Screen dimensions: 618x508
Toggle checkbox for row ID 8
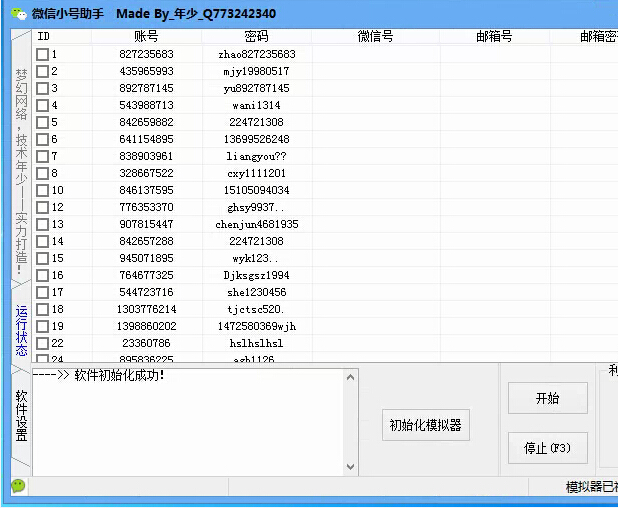(x=42, y=173)
